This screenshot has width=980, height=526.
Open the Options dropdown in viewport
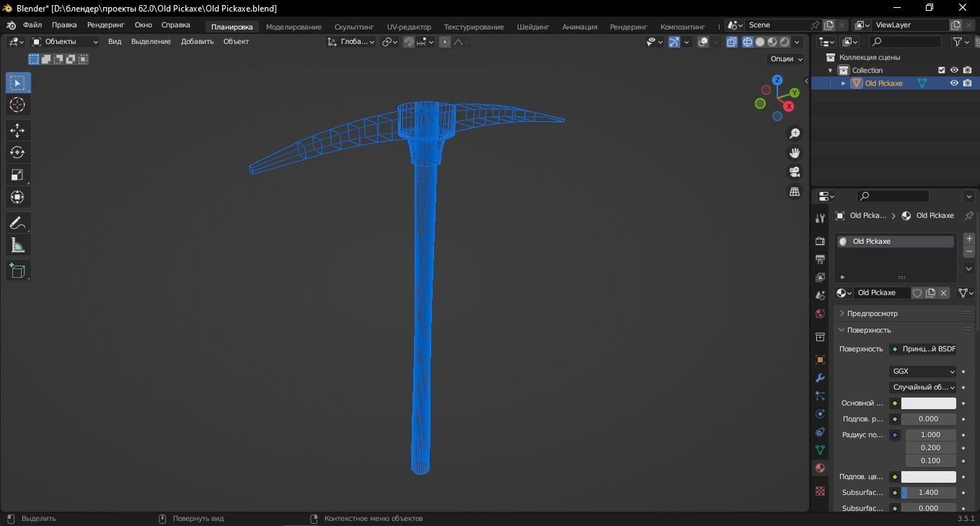[786, 59]
